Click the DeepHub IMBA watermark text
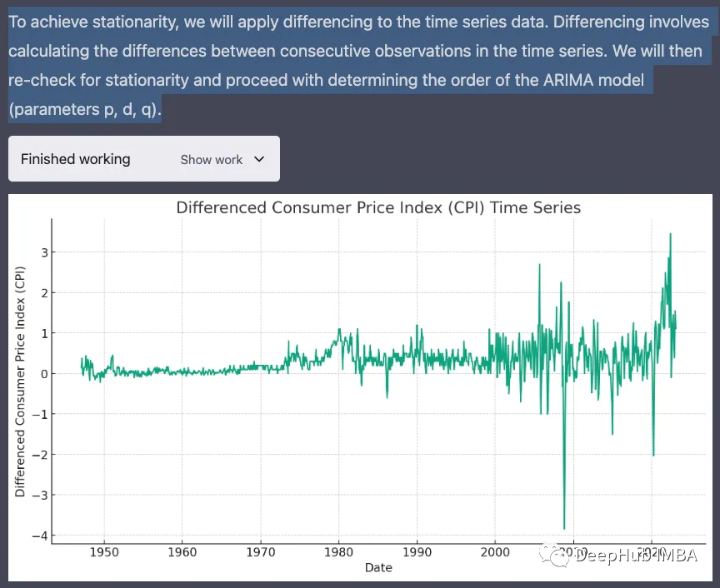720x588 pixels. pos(638,556)
